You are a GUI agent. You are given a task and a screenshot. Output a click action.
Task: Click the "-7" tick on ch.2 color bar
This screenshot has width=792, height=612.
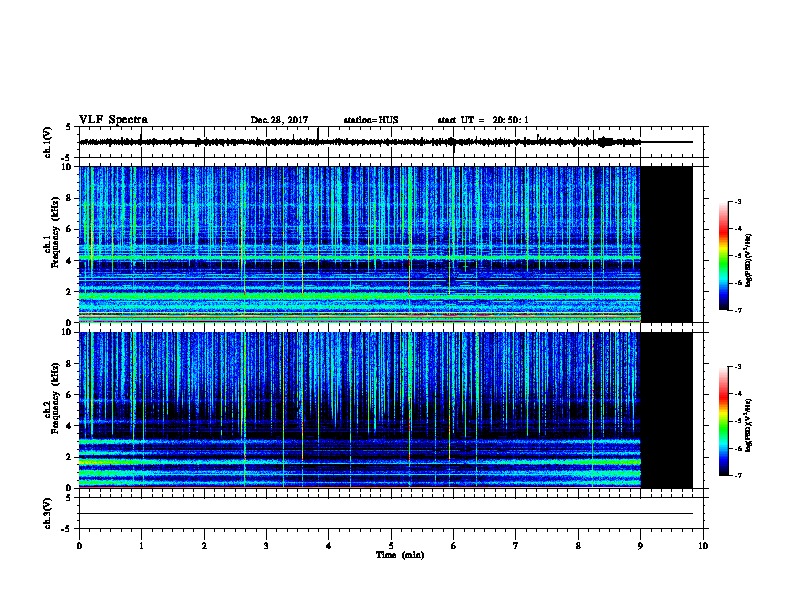(737, 475)
